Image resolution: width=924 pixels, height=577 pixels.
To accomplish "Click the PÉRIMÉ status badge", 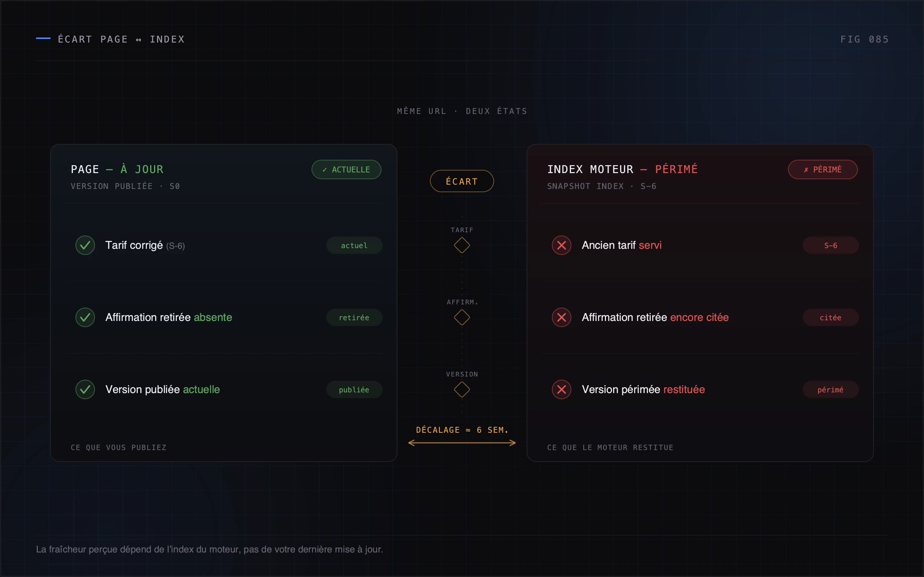I will 823,169.
